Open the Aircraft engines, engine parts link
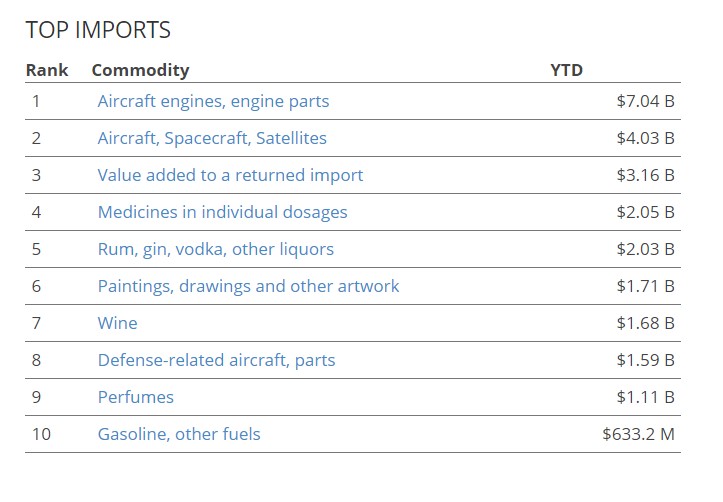 pos(213,101)
